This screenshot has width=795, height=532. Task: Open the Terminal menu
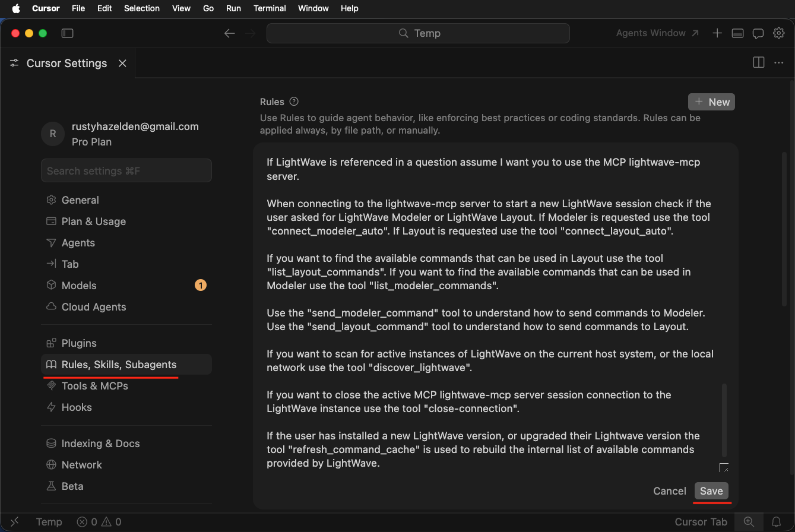[x=270, y=8]
